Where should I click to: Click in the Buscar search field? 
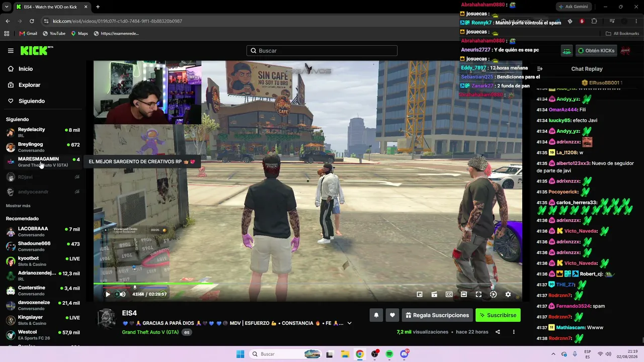click(x=322, y=51)
